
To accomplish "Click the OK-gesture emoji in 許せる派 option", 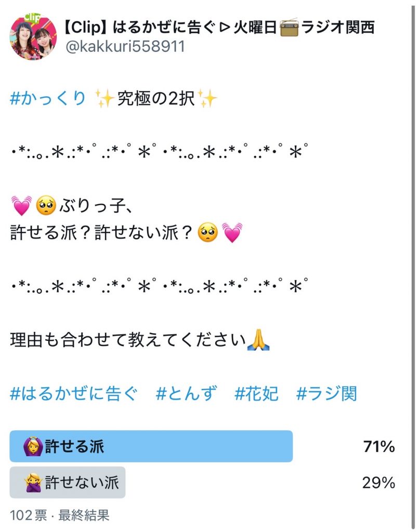I will tap(33, 446).
